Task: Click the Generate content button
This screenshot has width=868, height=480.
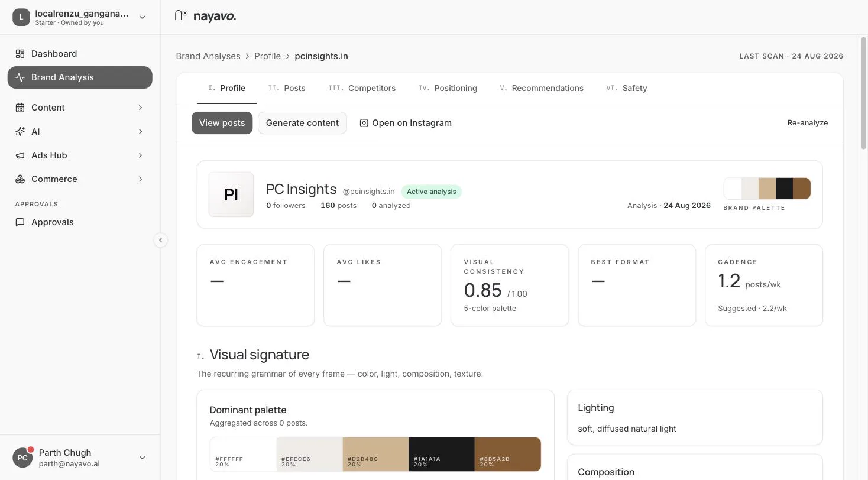Action: [x=302, y=123]
